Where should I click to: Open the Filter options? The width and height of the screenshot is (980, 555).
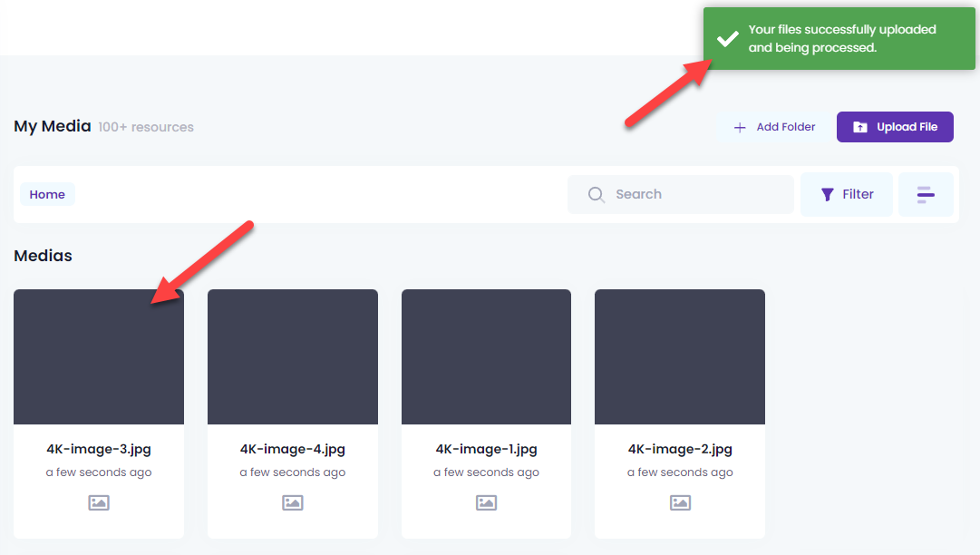[847, 194]
